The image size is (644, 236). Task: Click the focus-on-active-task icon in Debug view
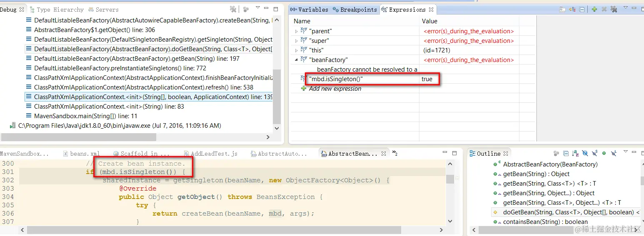(246, 9)
